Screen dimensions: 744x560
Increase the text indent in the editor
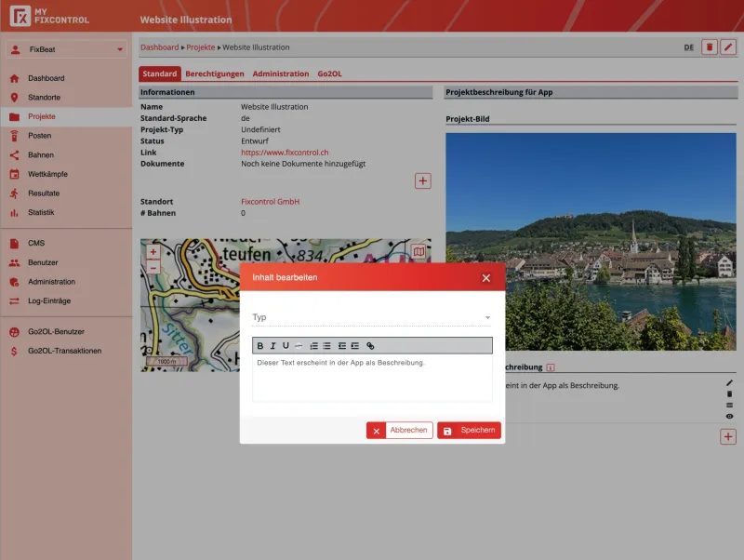[x=355, y=346]
